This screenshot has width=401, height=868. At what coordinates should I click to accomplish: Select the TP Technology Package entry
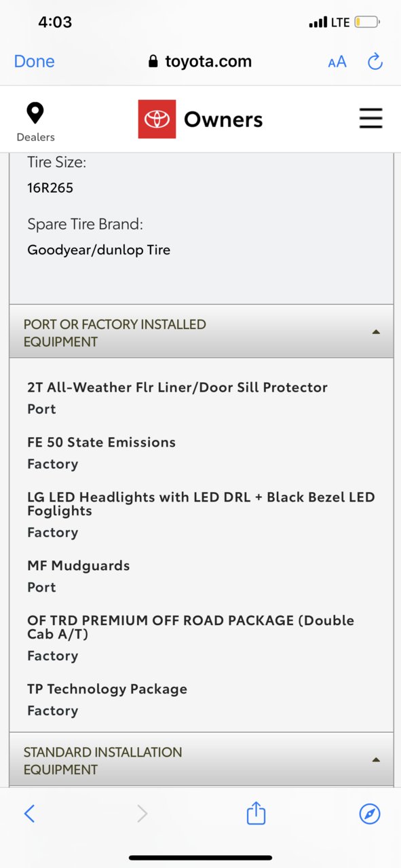[x=107, y=699]
